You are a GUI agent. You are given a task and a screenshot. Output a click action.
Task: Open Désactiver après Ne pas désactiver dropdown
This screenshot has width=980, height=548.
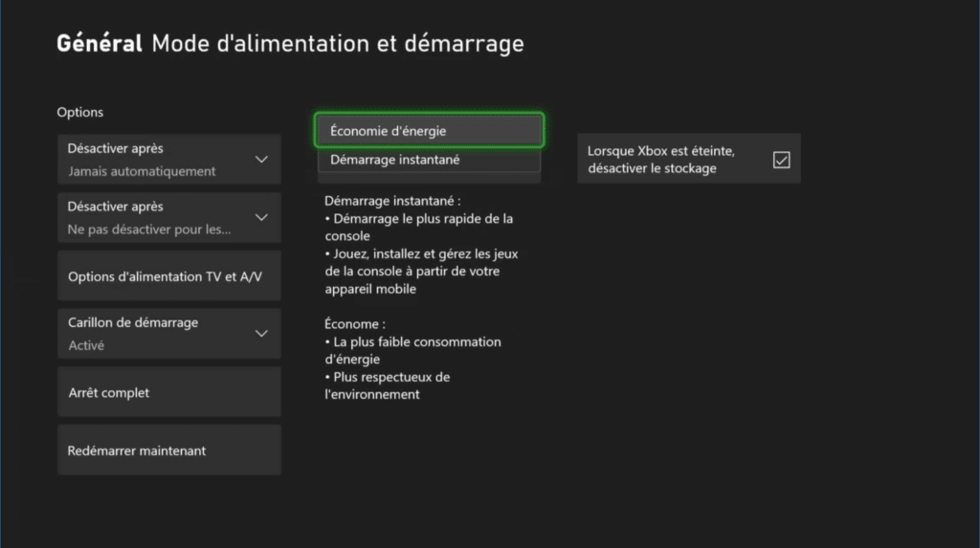(168, 217)
